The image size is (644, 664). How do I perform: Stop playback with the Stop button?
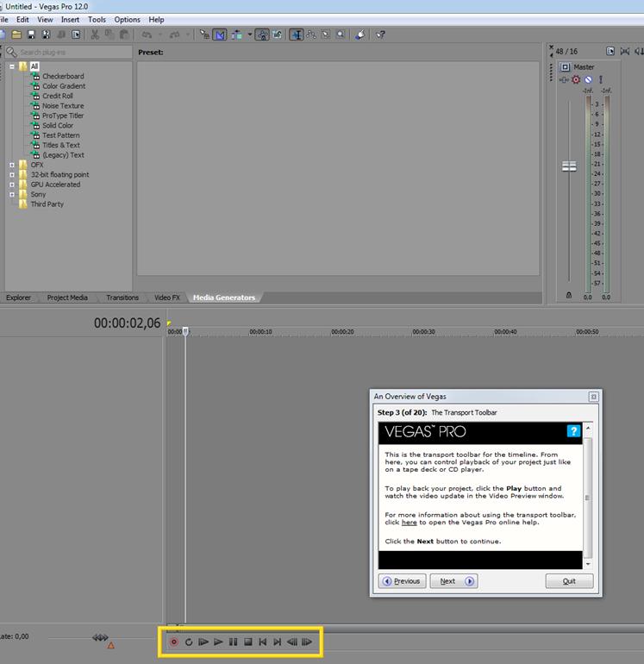click(x=248, y=642)
